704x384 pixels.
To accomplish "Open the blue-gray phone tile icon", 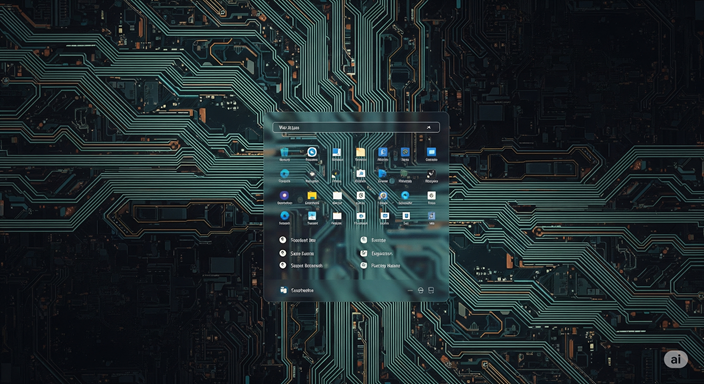I will coord(431,216).
